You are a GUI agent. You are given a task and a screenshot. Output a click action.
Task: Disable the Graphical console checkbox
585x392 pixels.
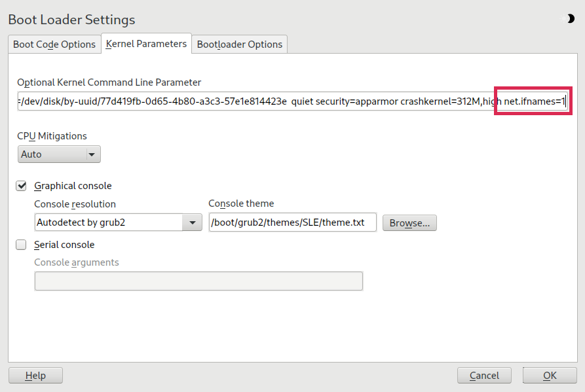click(x=22, y=186)
